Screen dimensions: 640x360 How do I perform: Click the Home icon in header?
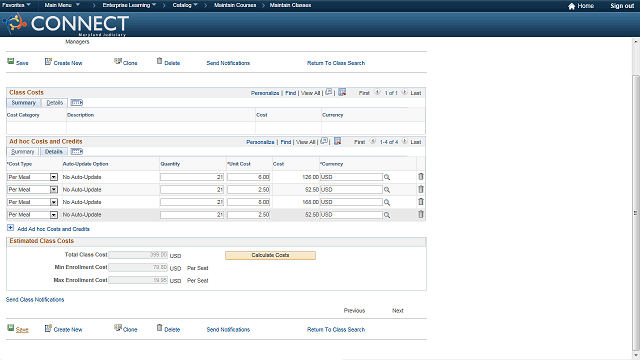tap(571, 6)
